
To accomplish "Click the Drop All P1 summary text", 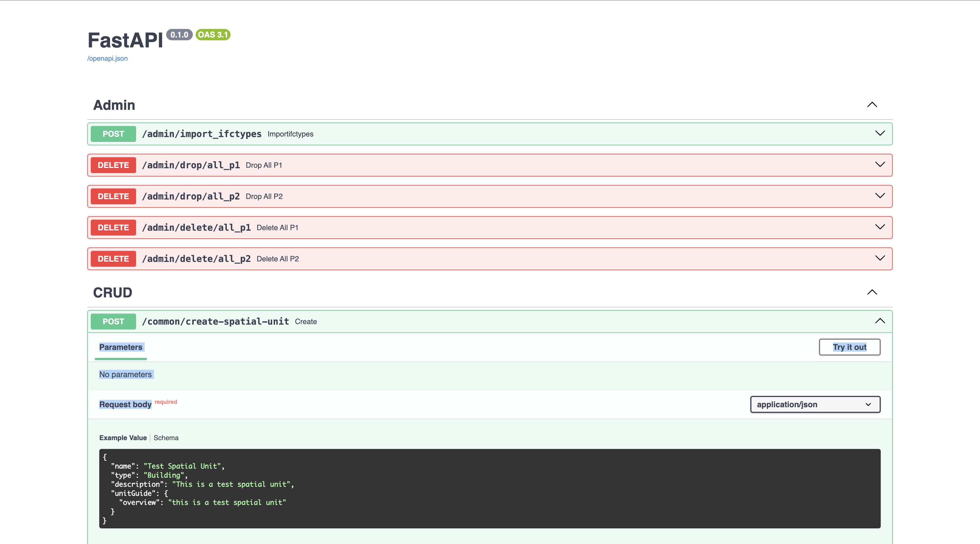I will click(264, 165).
